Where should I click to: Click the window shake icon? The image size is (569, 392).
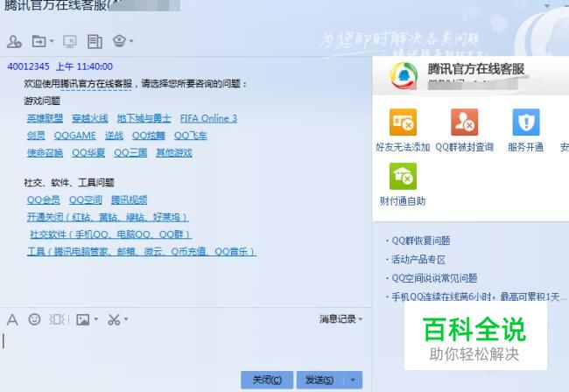tap(59, 319)
